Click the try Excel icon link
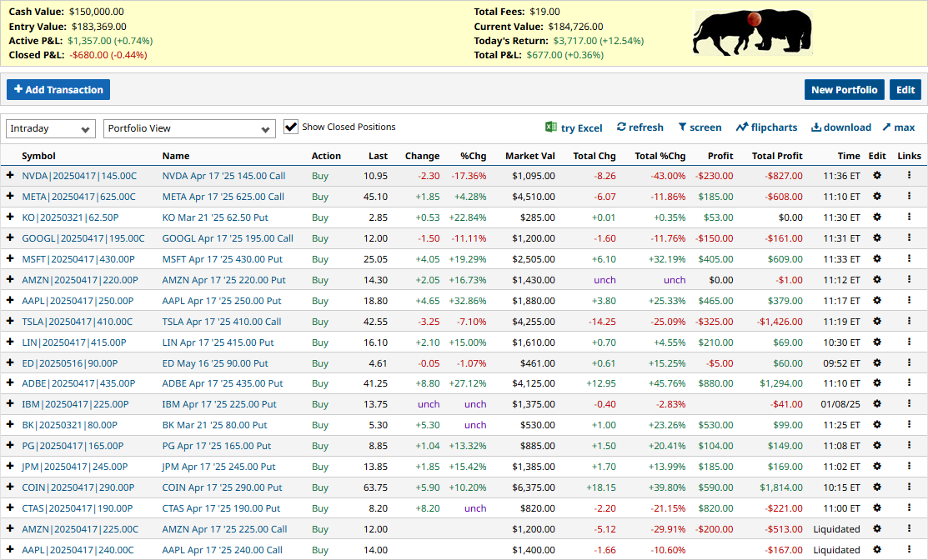This screenshot has width=928, height=560. (x=574, y=127)
